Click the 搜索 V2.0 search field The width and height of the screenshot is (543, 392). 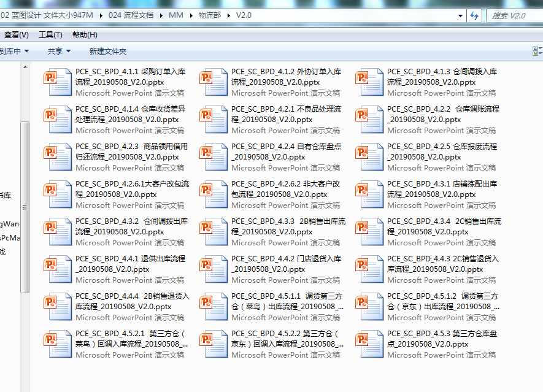[x=514, y=15]
